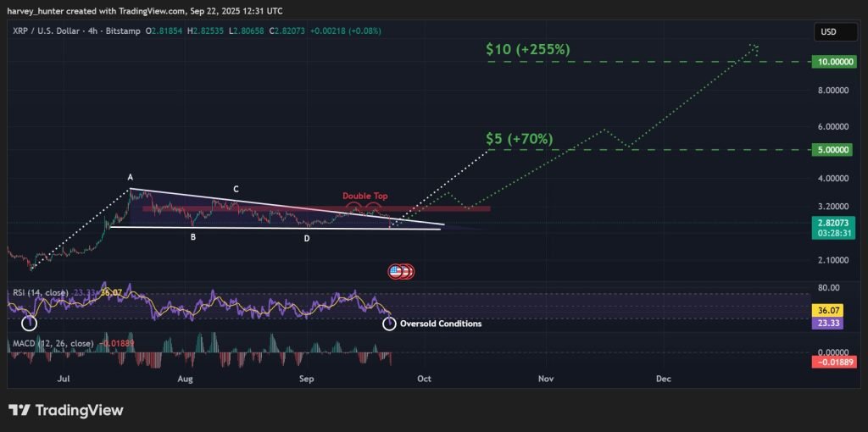The height and width of the screenshot is (432, 868).
Task: Click the 10.00000 price level tag
Action: tap(832, 62)
